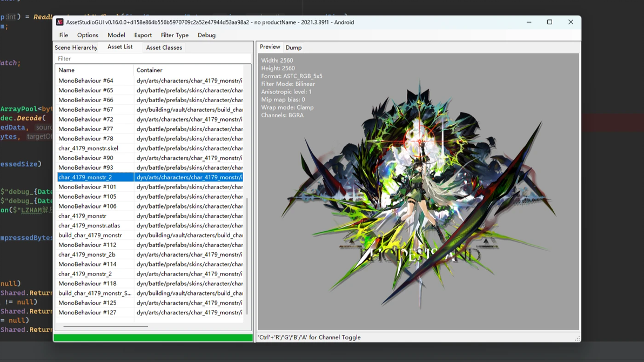Open the Filter Type menu
Image resolution: width=644 pixels, height=362 pixels.
175,35
